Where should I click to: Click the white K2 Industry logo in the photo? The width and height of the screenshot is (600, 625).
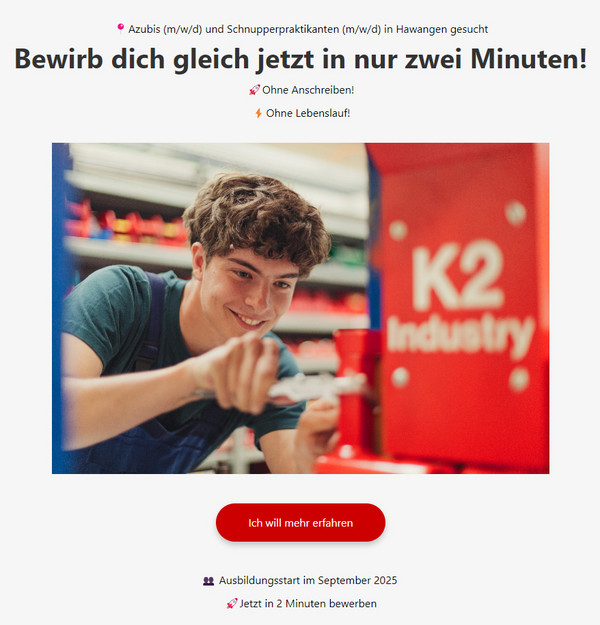(460, 298)
